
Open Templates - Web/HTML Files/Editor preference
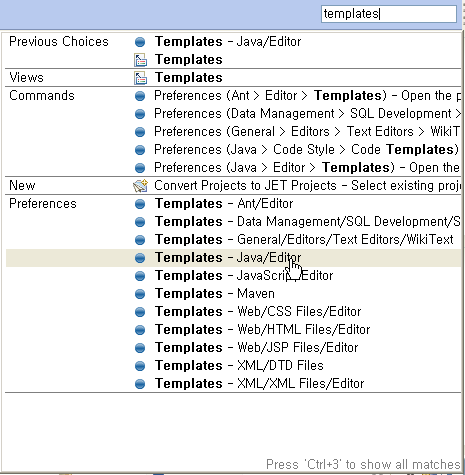pos(263,330)
